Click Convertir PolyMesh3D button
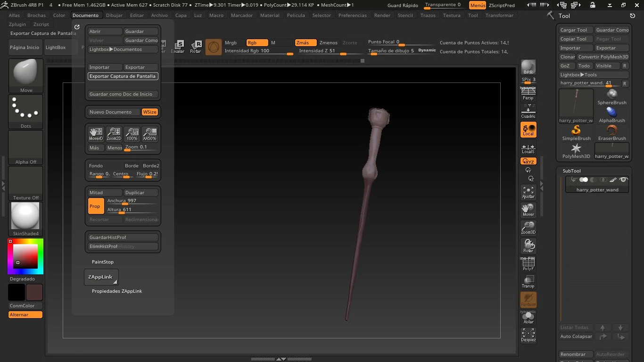The image size is (644, 362). 603,57
